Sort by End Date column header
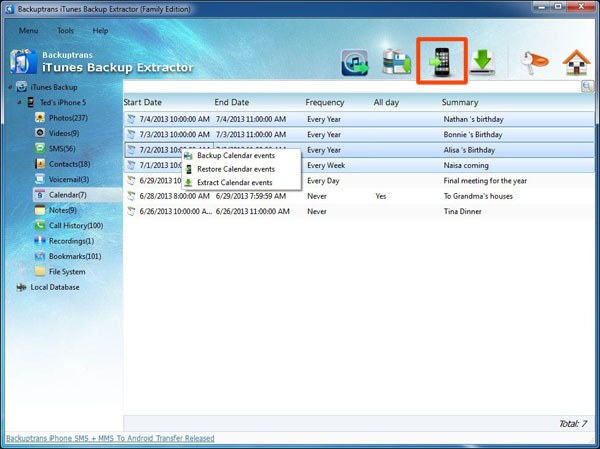 pos(232,102)
